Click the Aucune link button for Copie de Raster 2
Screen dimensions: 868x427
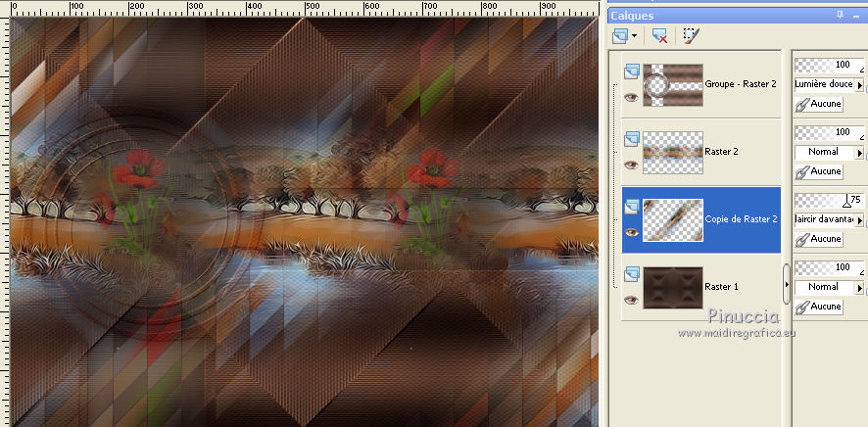[819, 239]
